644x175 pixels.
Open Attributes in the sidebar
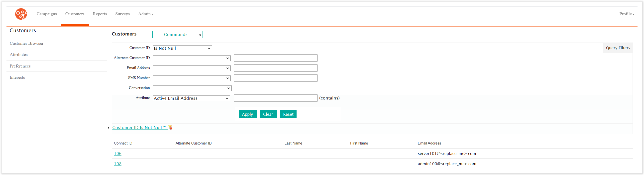[x=18, y=55]
